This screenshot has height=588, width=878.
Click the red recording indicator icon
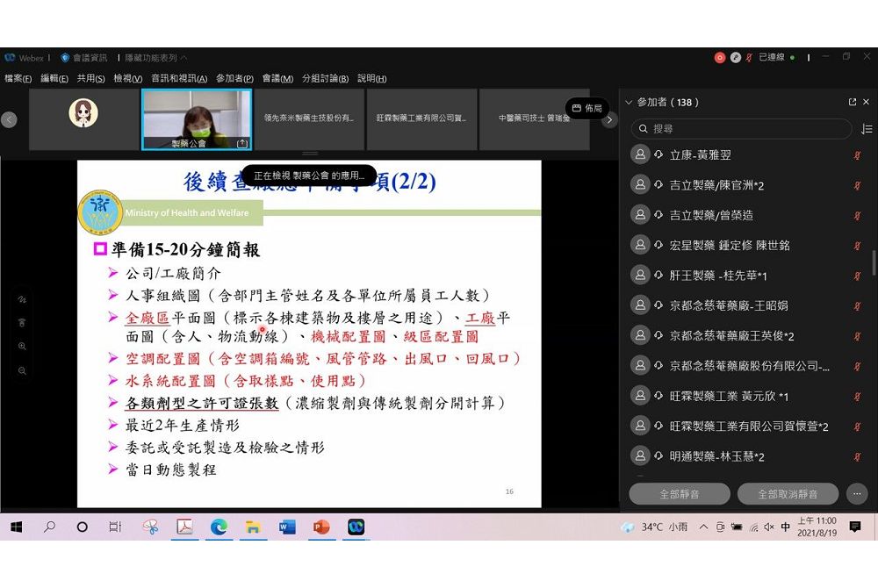(x=720, y=57)
